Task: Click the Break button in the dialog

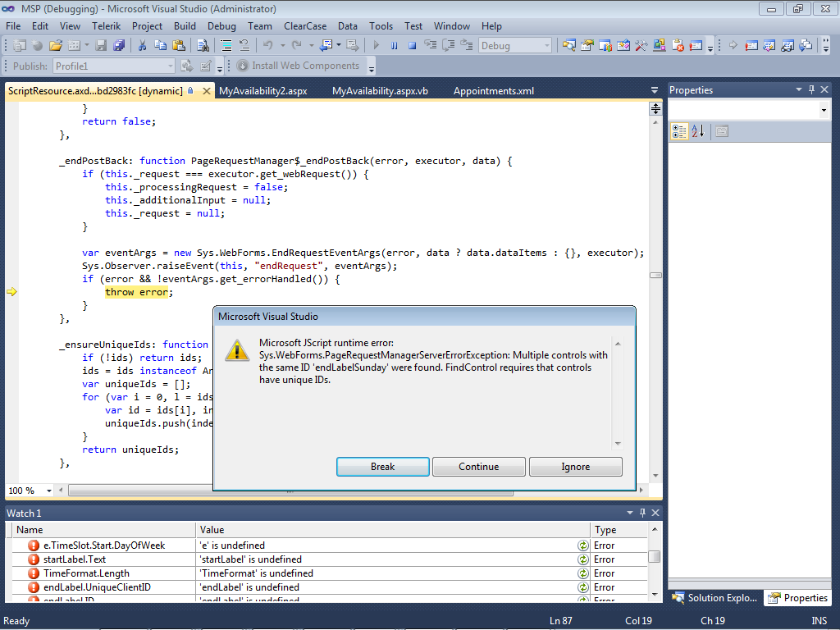Action: [x=382, y=467]
